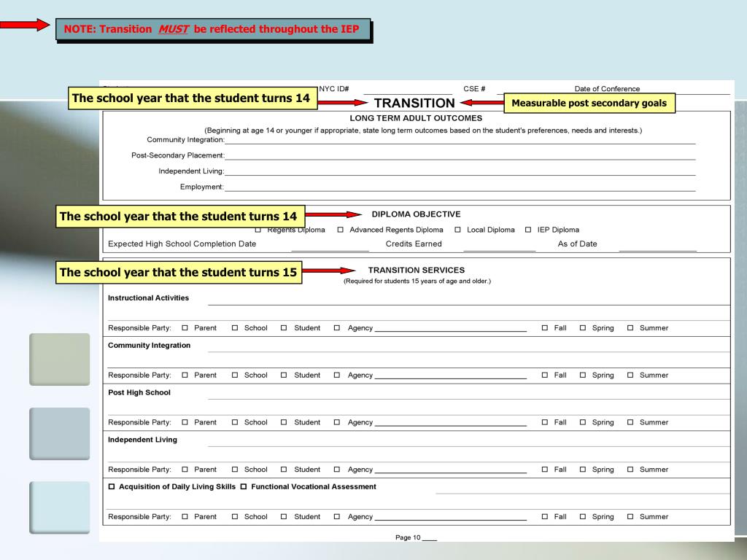The height and width of the screenshot is (560, 747).
Task: Tick Student in Community Integration services row
Action: [x=284, y=375]
